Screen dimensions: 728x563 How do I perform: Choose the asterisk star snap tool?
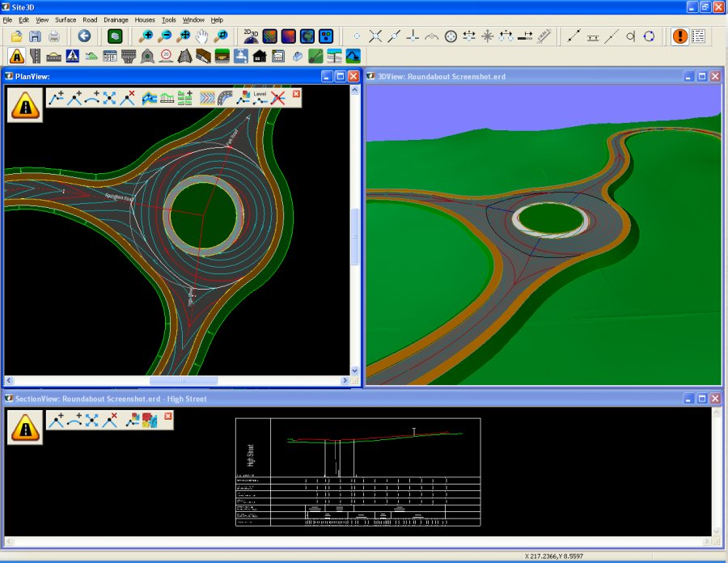pos(488,36)
